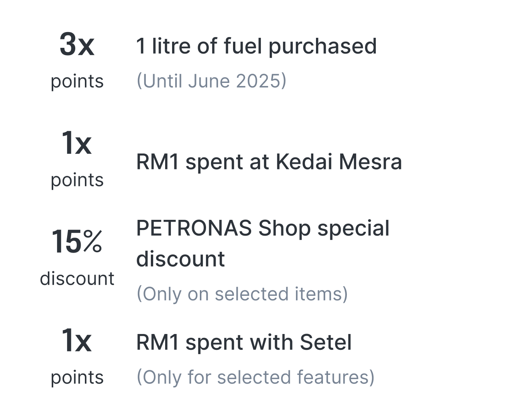Select 'RM1 spent at Kedai Mesra' text

[269, 162]
